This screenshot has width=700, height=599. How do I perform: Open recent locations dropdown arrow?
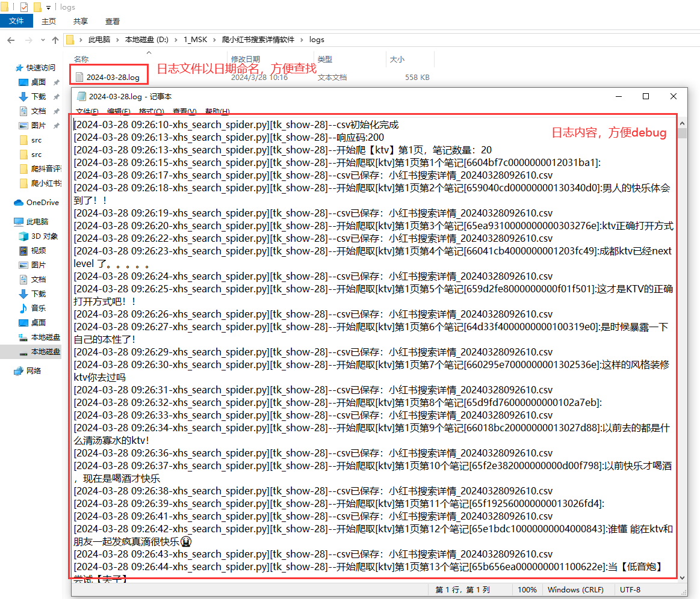[43, 40]
